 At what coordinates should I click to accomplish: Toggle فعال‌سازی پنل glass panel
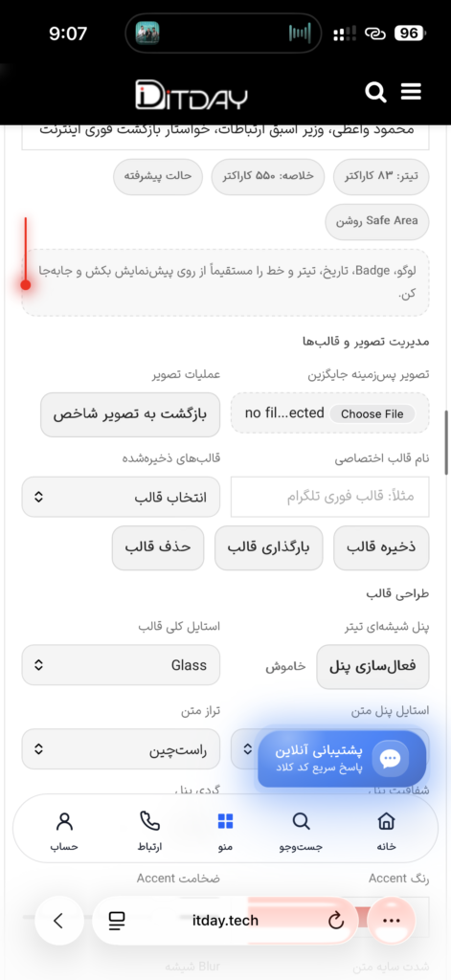pyautogui.click(x=373, y=666)
